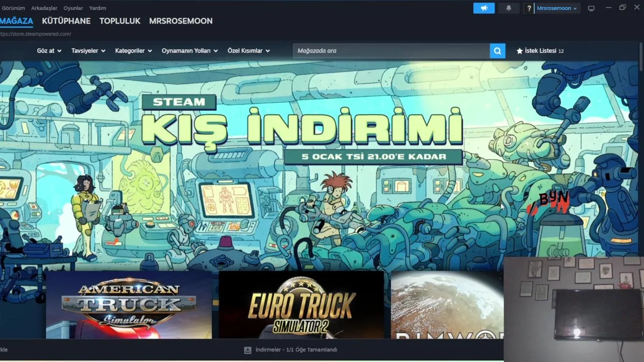The width and height of the screenshot is (644, 362).
Task: Click the downloads tray icon
Action: tap(248, 350)
